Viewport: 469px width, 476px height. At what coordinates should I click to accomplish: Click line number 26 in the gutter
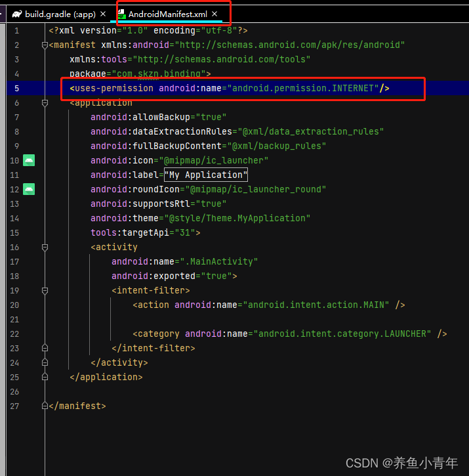(x=14, y=391)
